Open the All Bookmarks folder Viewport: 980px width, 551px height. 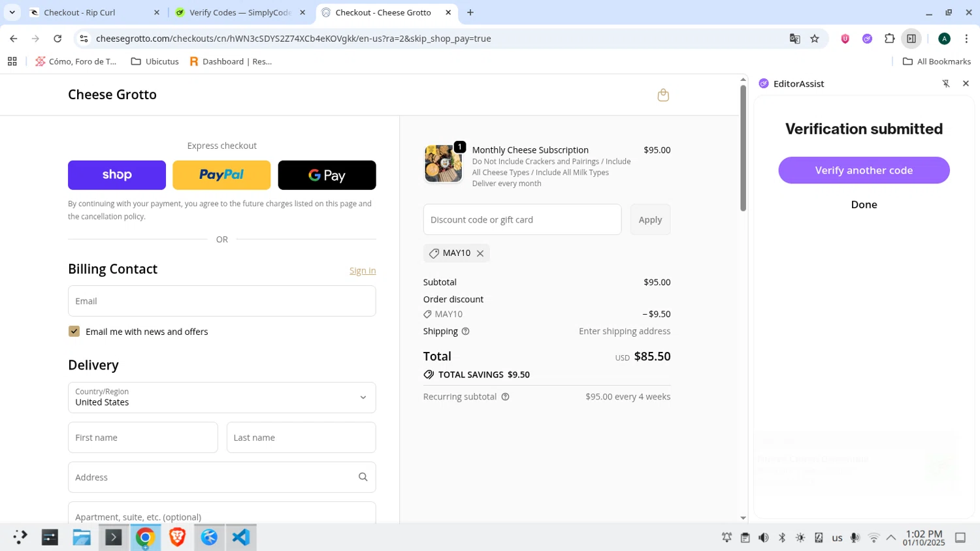[936, 61]
